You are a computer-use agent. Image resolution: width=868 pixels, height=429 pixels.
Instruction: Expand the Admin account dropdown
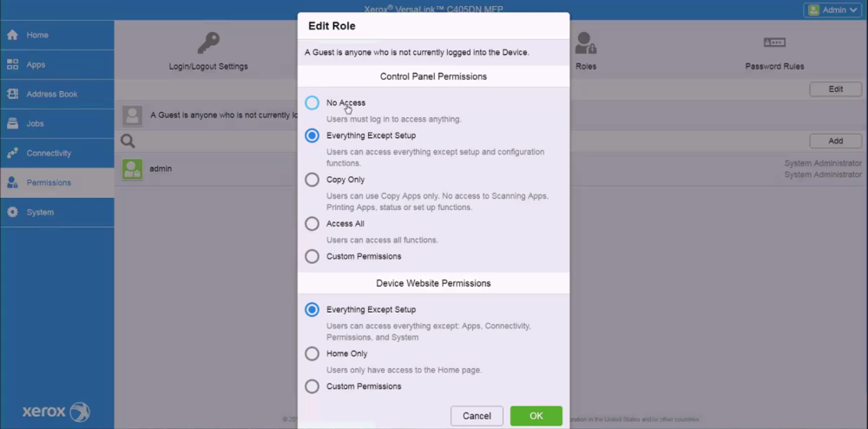(832, 10)
